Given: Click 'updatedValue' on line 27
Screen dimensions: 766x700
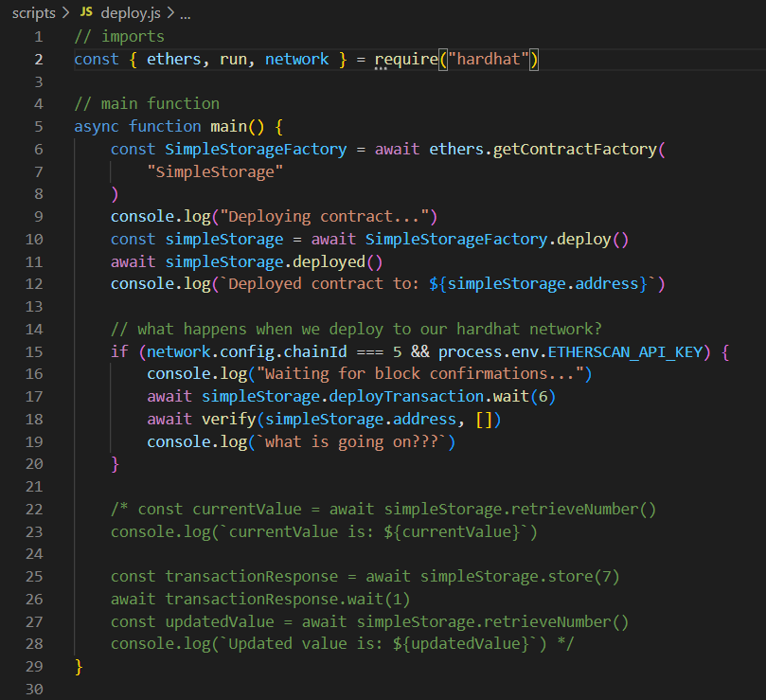Looking at the screenshot, I should pos(220,621).
